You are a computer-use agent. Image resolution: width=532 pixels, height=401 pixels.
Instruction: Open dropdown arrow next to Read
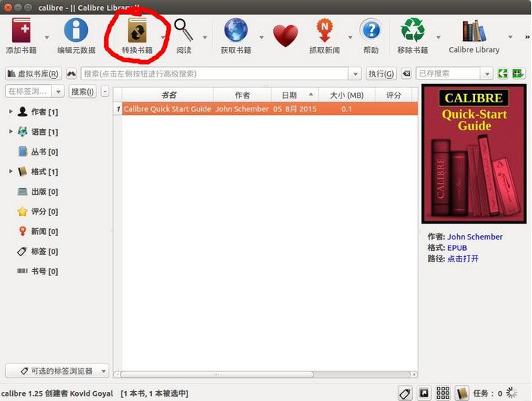[205, 37]
